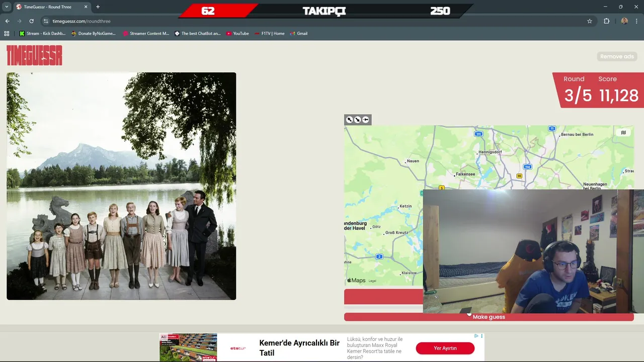
Task: Open the Chrome profile avatar
Action: [624, 21]
